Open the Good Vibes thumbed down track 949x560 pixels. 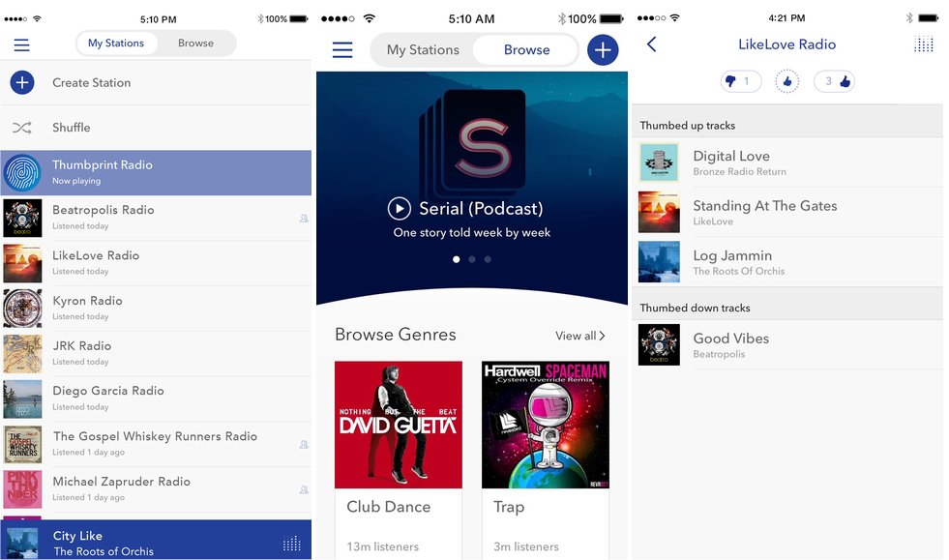731,344
